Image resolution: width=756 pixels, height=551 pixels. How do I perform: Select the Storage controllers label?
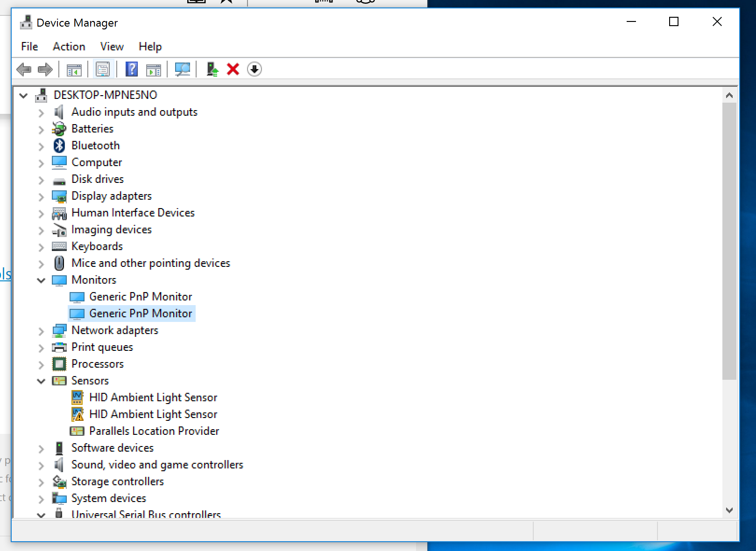click(x=118, y=481)
